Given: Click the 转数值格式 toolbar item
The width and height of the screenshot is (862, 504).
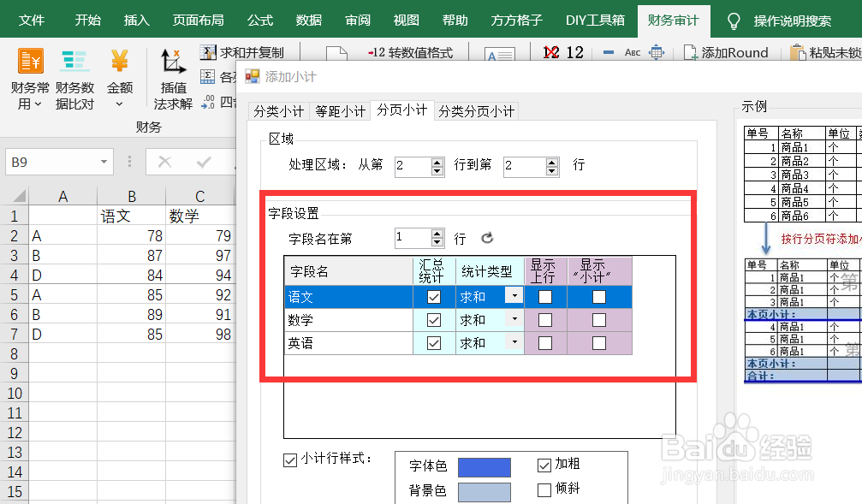Looking at the screenshot, I should 410,53.
